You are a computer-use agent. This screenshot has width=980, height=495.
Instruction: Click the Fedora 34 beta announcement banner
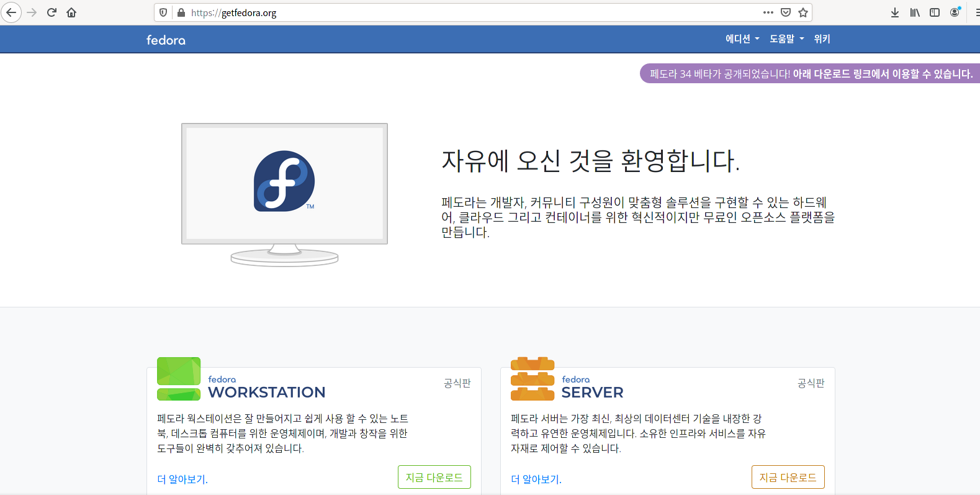click(810, 73)
